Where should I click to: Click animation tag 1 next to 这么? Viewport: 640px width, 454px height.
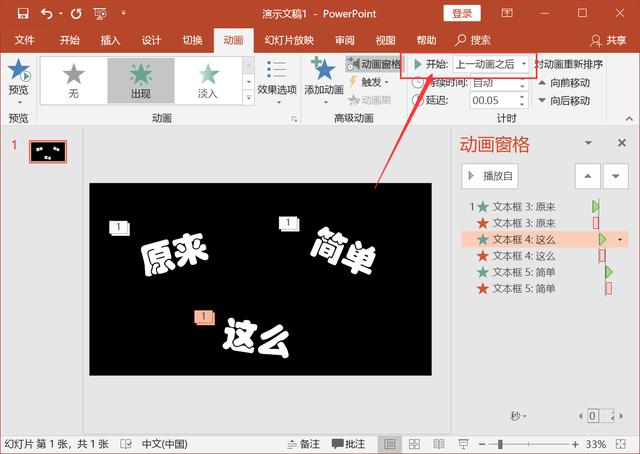(x=204, y=317)
